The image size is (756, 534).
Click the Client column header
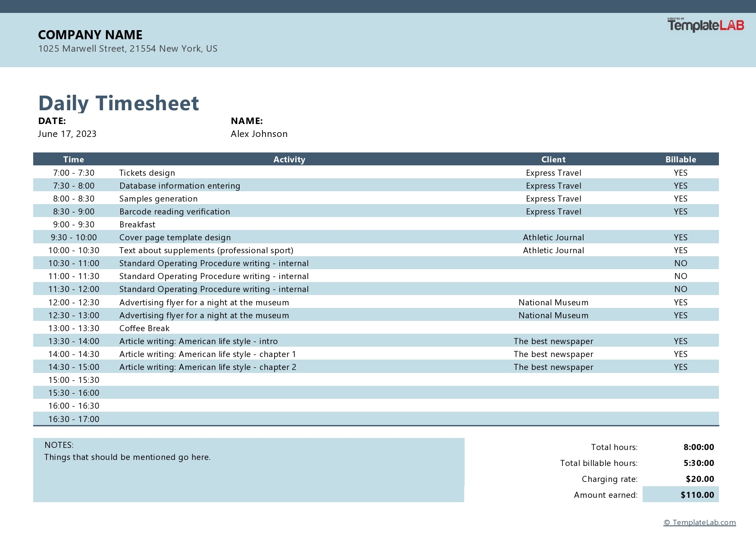553,159
